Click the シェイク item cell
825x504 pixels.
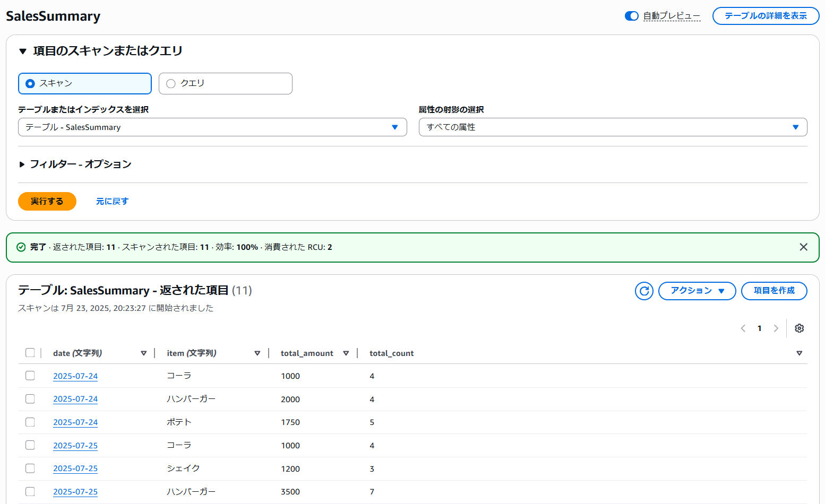pyautogui.click(x=184, y=468)
